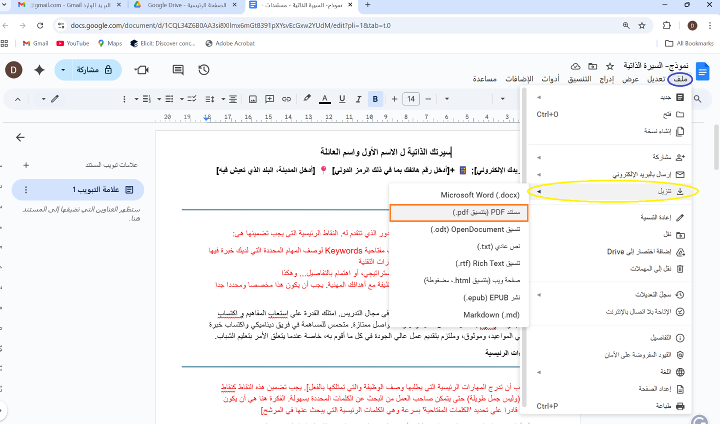Screen dimensions: 720x424
Task: Open the مساعدة (Help) menu
Action: click(484, 79)
